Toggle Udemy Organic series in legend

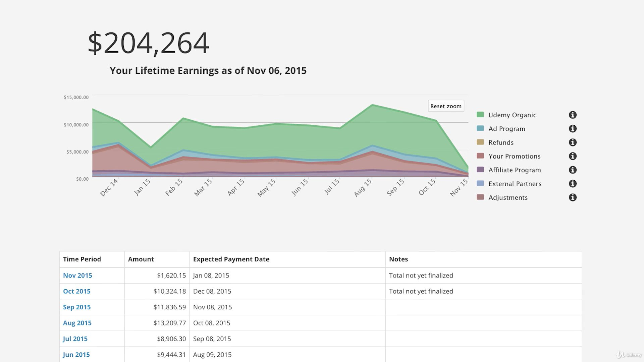point(512,115)
